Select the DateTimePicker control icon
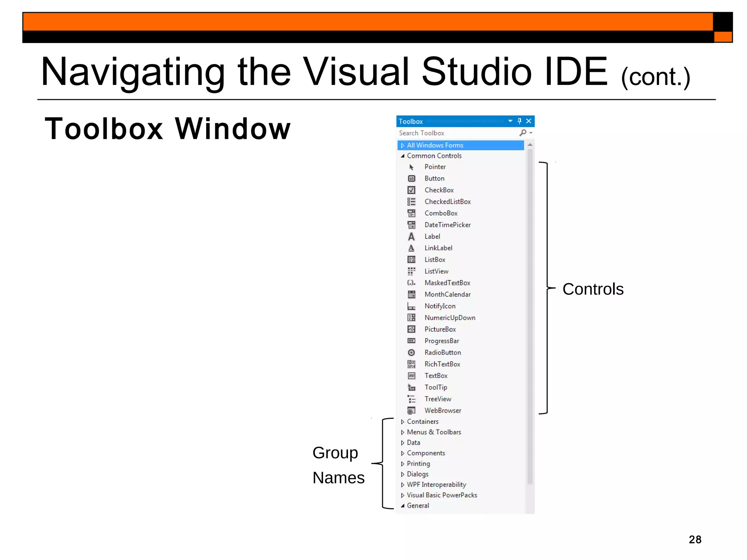The image size is (747, 560). coord(411,225)
